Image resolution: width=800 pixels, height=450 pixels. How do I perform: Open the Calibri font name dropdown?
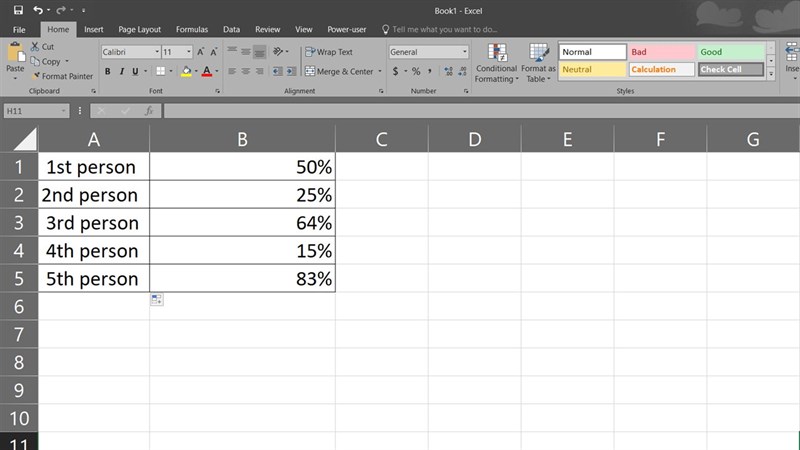[x=157, y=52]
